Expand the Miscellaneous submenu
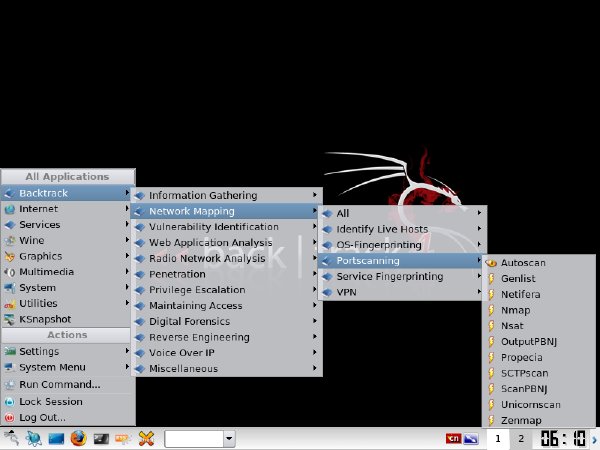This screenshot has width=600, height=450. coord(227,368)
